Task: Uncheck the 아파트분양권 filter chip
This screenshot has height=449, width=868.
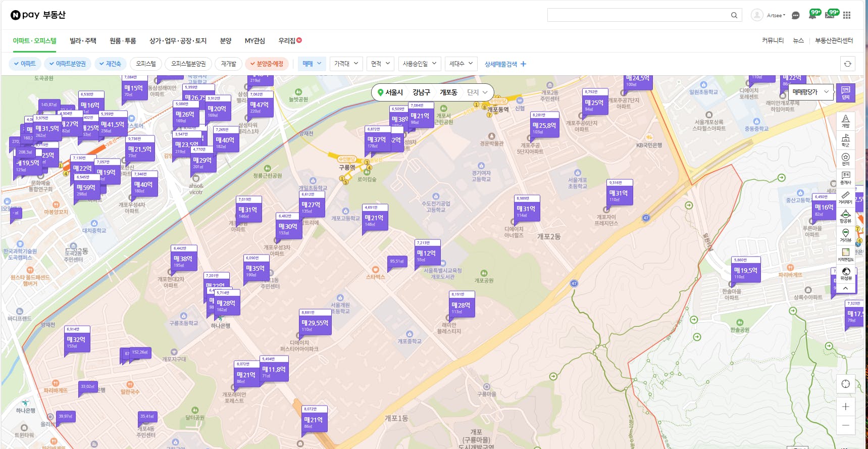Action: [67, 64]
